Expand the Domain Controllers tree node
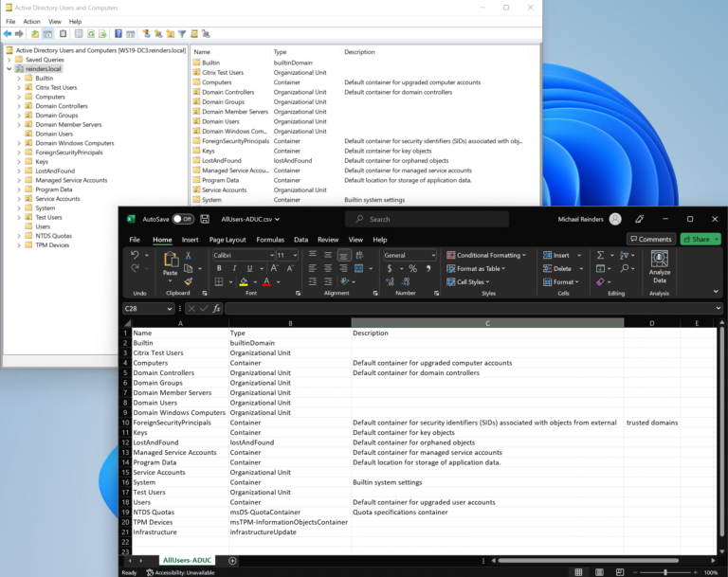Screen dimensions: 728x577 click(x=18, y=106)
